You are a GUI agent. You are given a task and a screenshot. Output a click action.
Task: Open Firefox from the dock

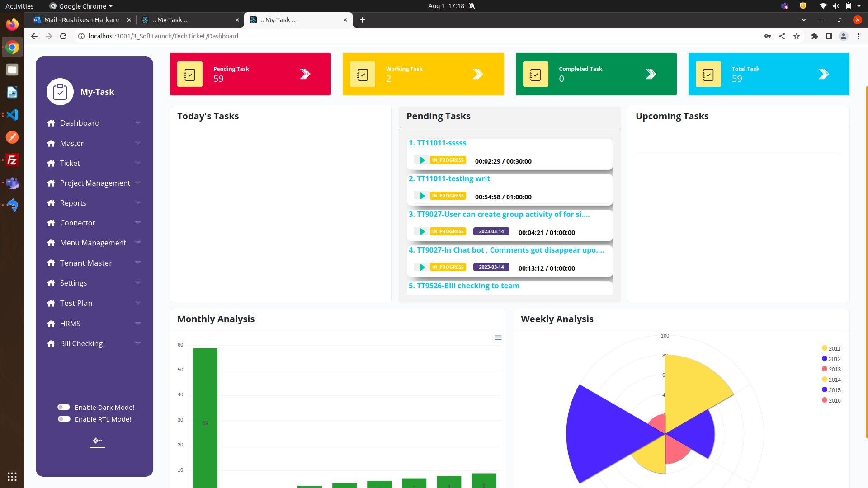tap(12, 24)
